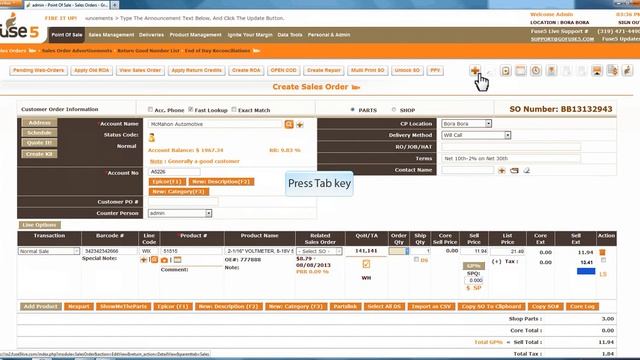Open the Data Tools menu
Viewport: 640px width, 360px height.
pos(290,35)
